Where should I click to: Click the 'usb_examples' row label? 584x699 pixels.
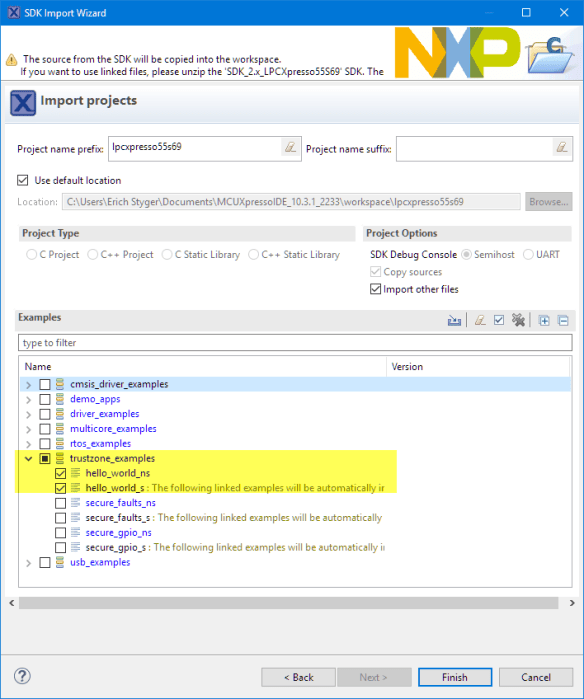tap(100, 563)
